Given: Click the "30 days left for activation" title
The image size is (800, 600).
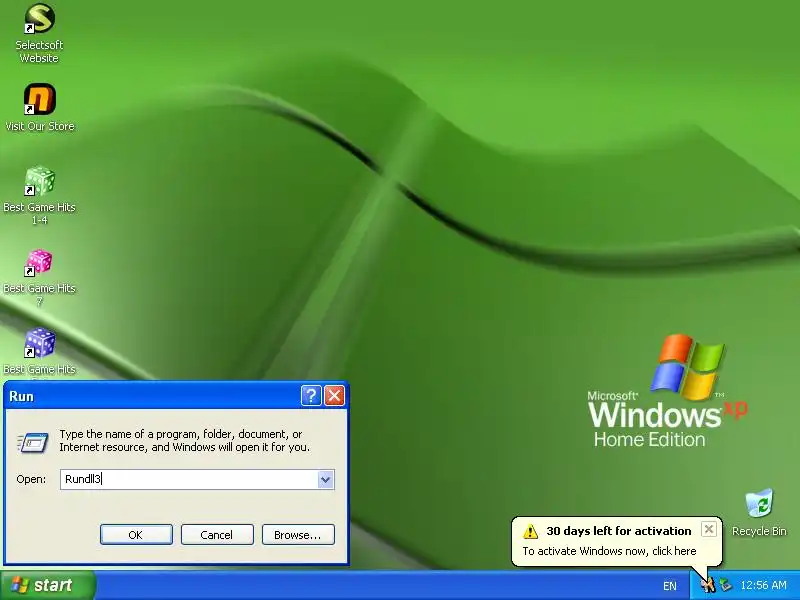Looking at the screenshot, I should pyautogui.click(x=618, y=531).
